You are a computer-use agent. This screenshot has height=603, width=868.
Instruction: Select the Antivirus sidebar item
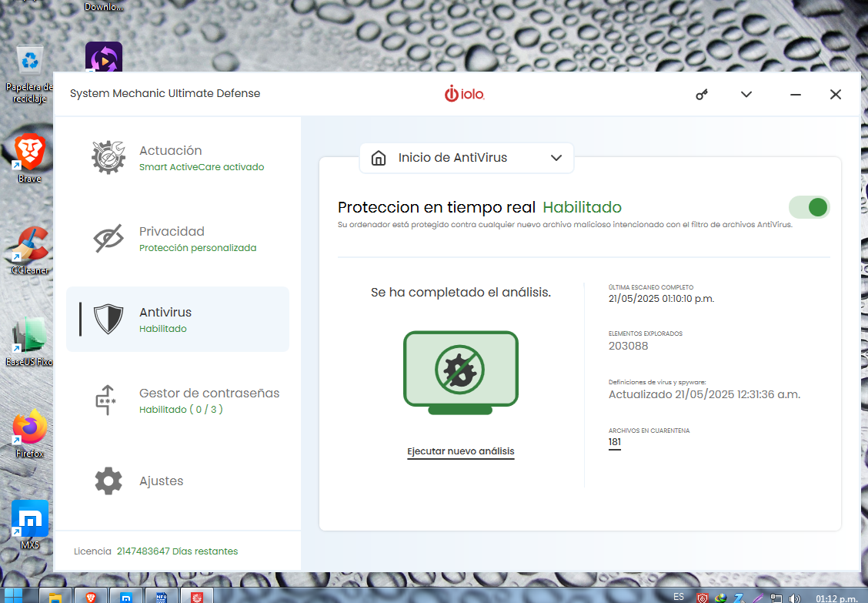pos(178,320)
